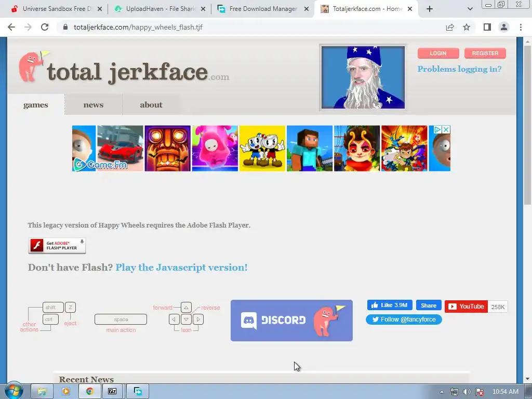Click the page vertical scrollbar thumb
532x399 pixels.
527,125
